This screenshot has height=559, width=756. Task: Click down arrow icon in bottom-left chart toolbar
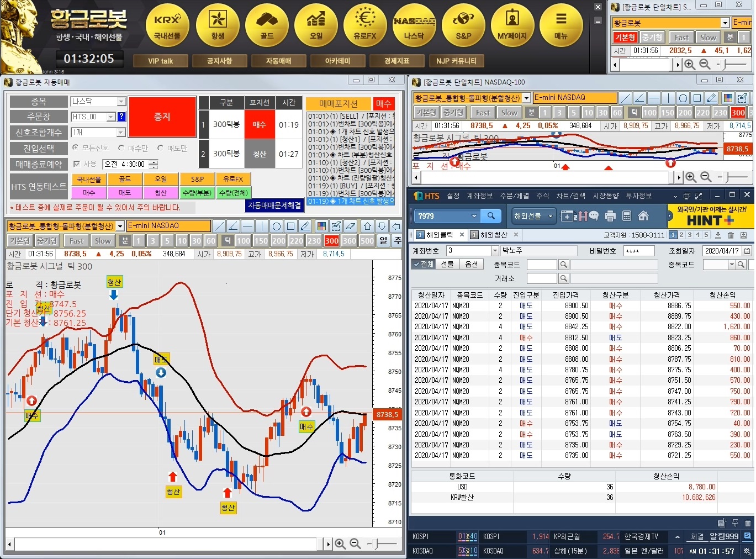[x=382, y=226]
